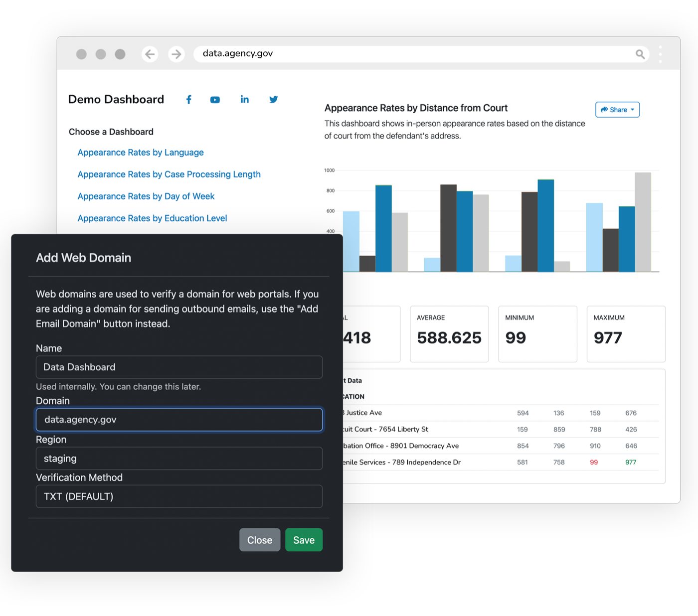Screen dimensions: 698x616
Task: Open the browser three-dot menu
Action: [660, 54]
